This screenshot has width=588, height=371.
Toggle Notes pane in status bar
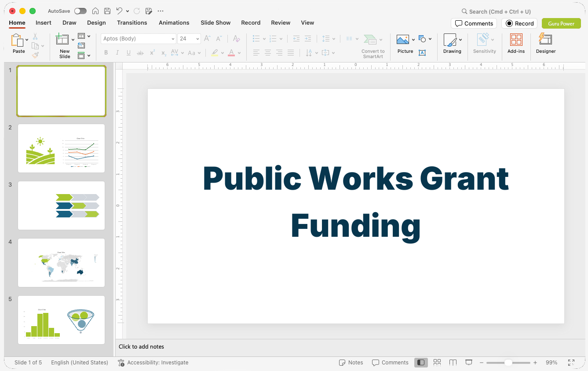(351, 363)
